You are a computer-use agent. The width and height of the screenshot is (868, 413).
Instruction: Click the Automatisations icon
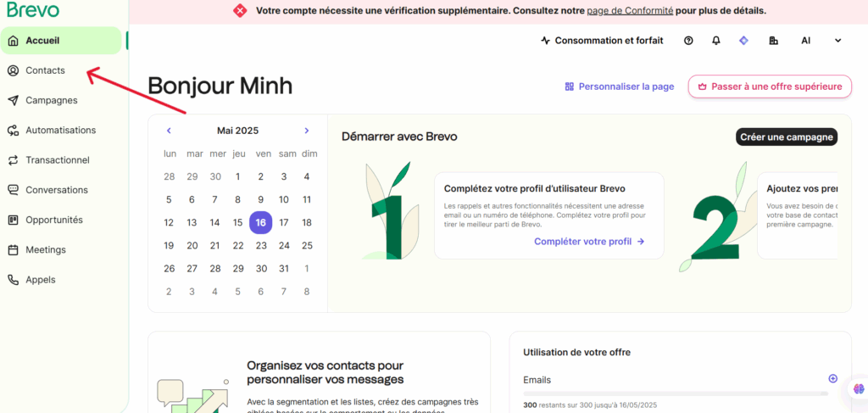pos(14,131)
